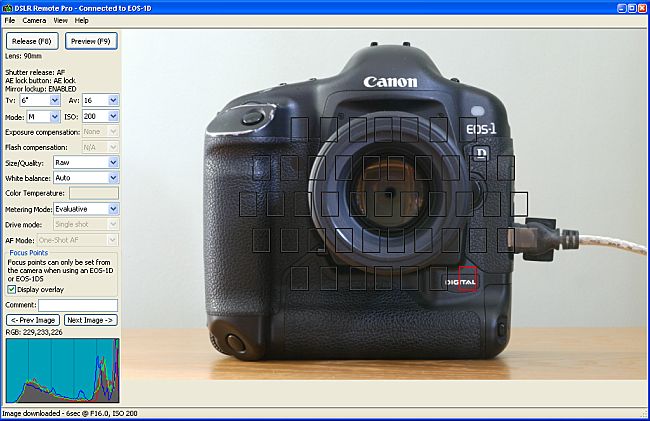The image size is (650, 421).
Task: Click the 'Lens: 90mm' text
Action: point(24,56)
